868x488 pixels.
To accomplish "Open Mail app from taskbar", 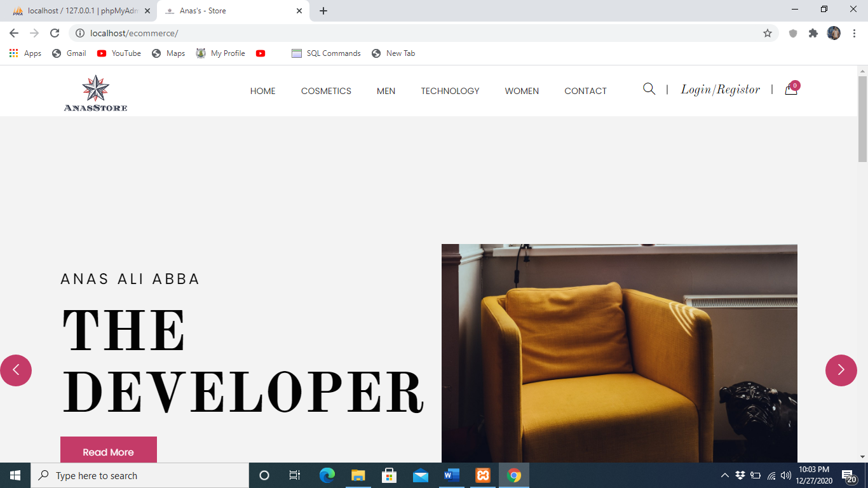I will [x=421, y=475].
